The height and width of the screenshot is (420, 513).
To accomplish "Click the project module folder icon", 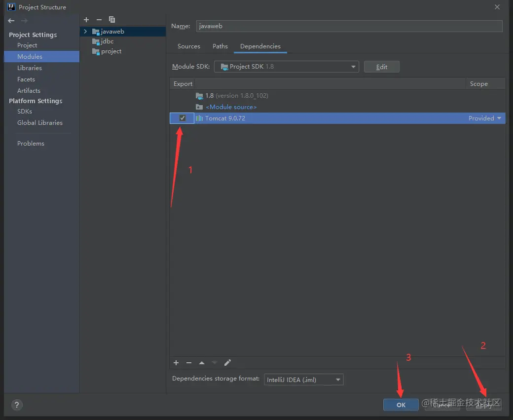I will coord(96,51).
